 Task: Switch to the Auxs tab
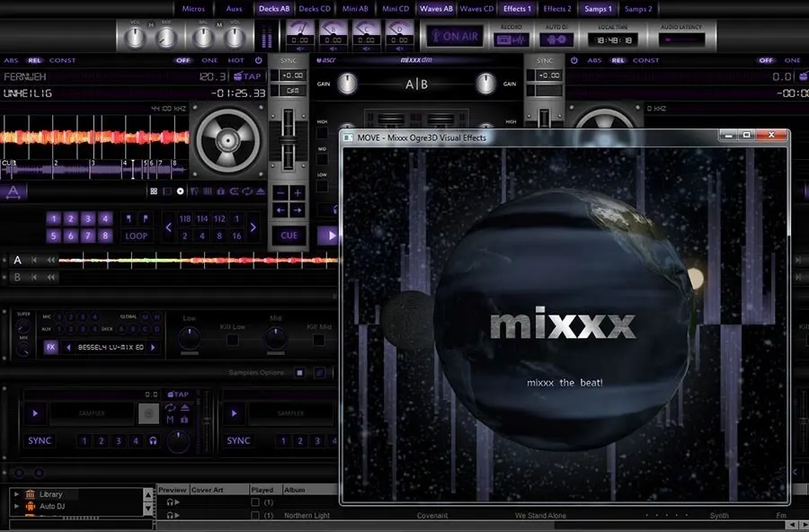[x=234, y=9]
